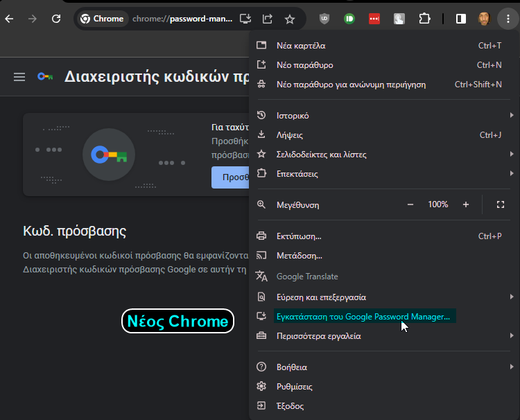Open the grey hand pointer extension icon
Viewport: 520px width, 420px height.
[x=399, y=19]
